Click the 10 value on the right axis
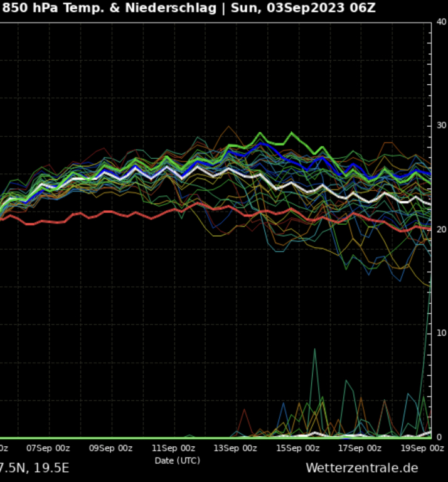Viewport: 448px width, 482px height. tap(441, 333)
